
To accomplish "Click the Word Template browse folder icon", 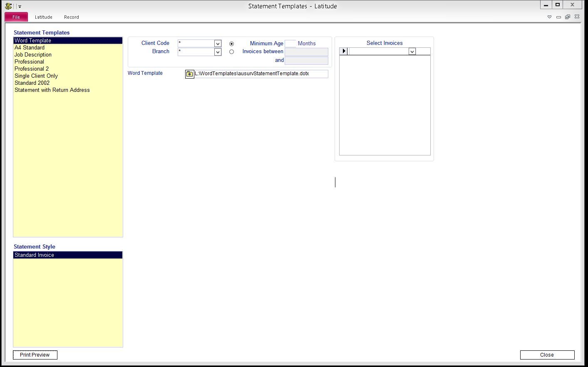I will [189, 74].
